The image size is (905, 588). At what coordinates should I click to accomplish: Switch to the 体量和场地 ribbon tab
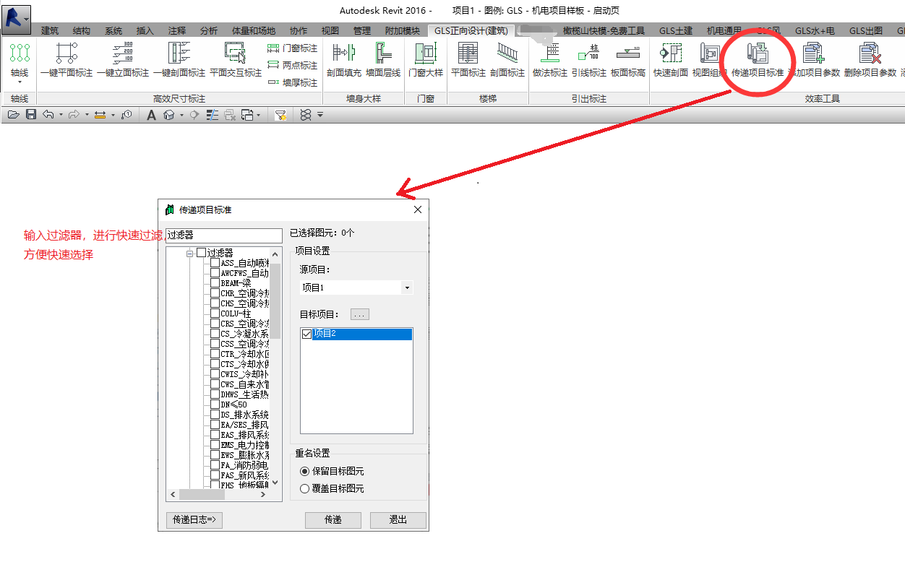tap(254, 30)
